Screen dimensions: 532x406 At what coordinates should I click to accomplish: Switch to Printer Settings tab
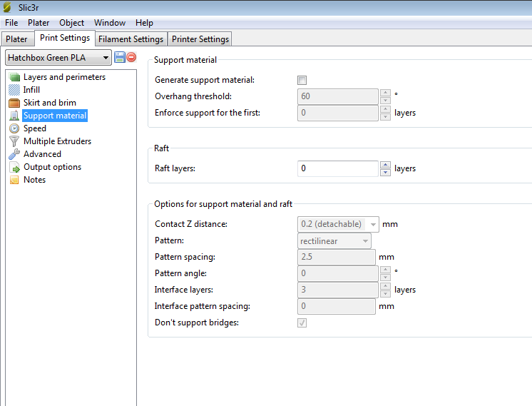tap(200, 39)
